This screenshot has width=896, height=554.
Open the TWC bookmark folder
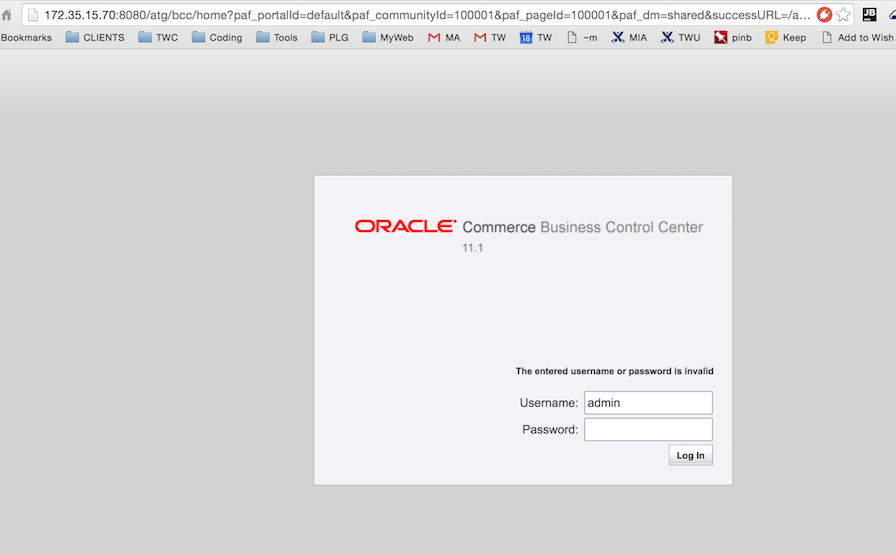pos(158,38)
